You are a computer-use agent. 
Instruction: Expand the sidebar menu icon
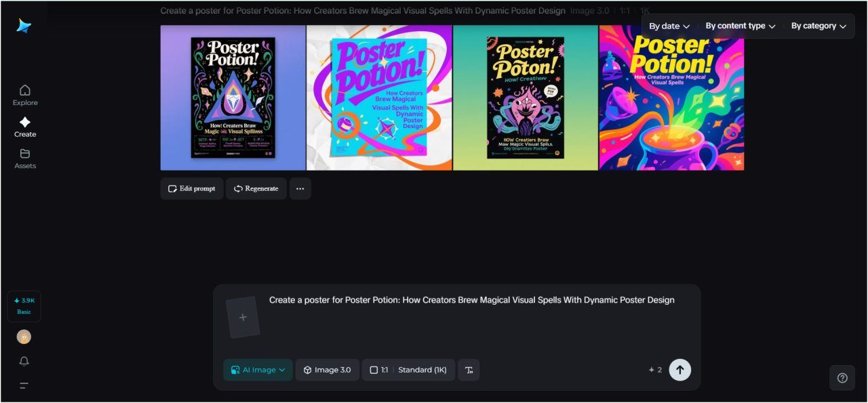[24, 386]
